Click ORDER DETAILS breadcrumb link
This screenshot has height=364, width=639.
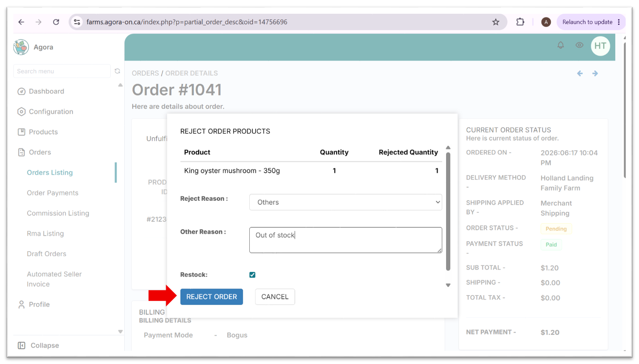192,73
